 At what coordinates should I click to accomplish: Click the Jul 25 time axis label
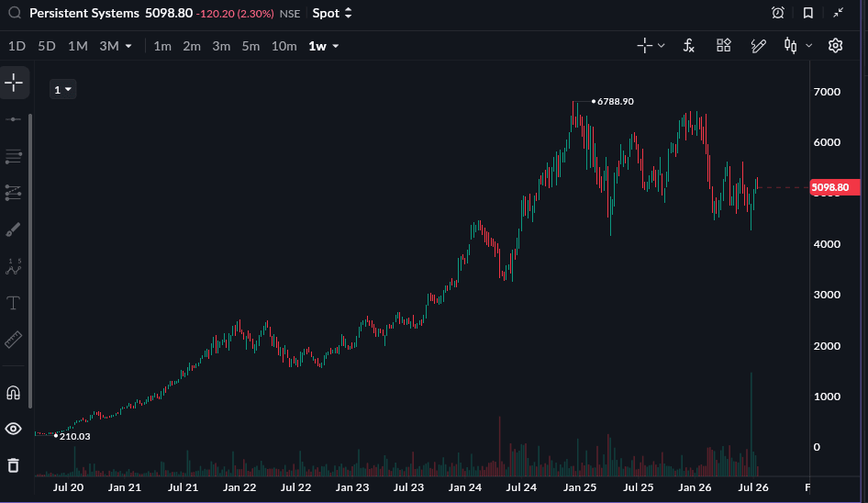tap(639, 487)
